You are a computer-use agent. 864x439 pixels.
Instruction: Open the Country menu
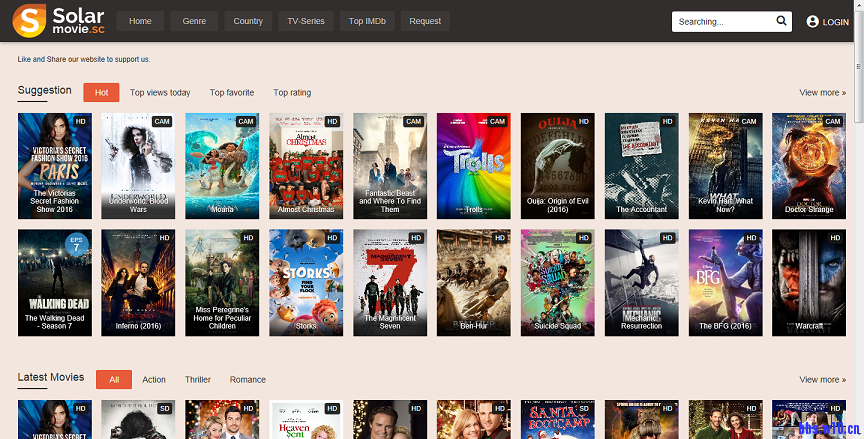click(x=248, y=21)
